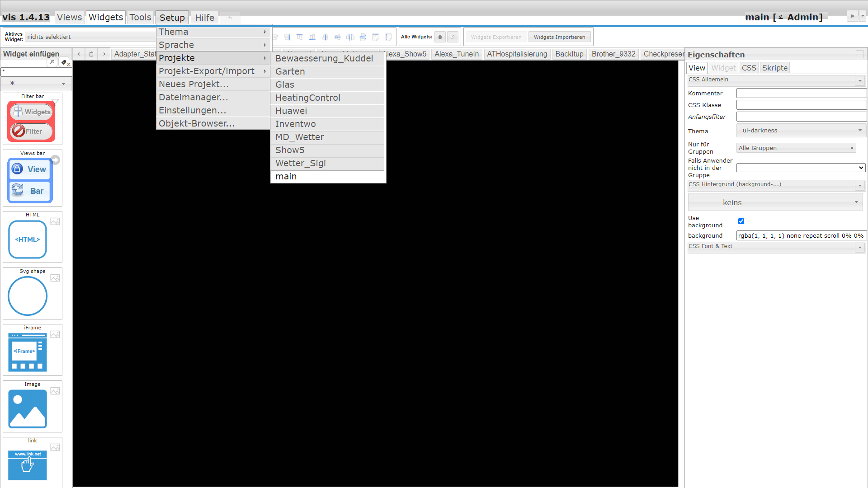Click the forward navigation arrow above canvas
The width and height of the screenshot is (868, 488).
tap(104, 54)
